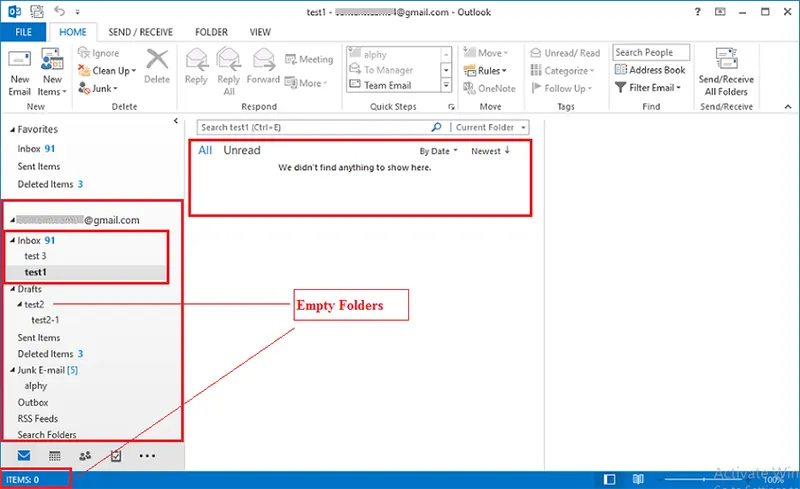800x489 pixels.
Task: Open the More respond options
Action: coord(306,83)
